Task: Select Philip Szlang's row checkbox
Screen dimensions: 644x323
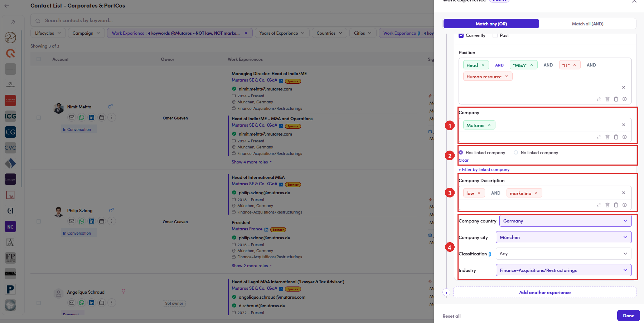Action: click(x=39, y=221)
